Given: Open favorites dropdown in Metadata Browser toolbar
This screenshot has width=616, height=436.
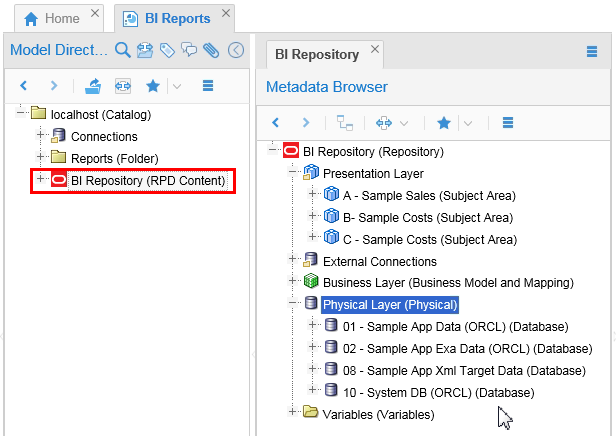Looking at the screenshot, I should tap(468, 123).
